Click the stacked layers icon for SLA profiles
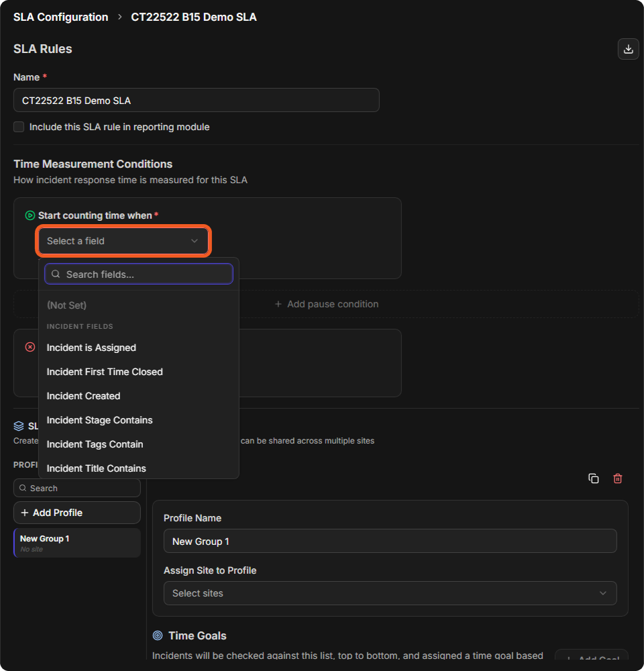 (x=19, y=426)
